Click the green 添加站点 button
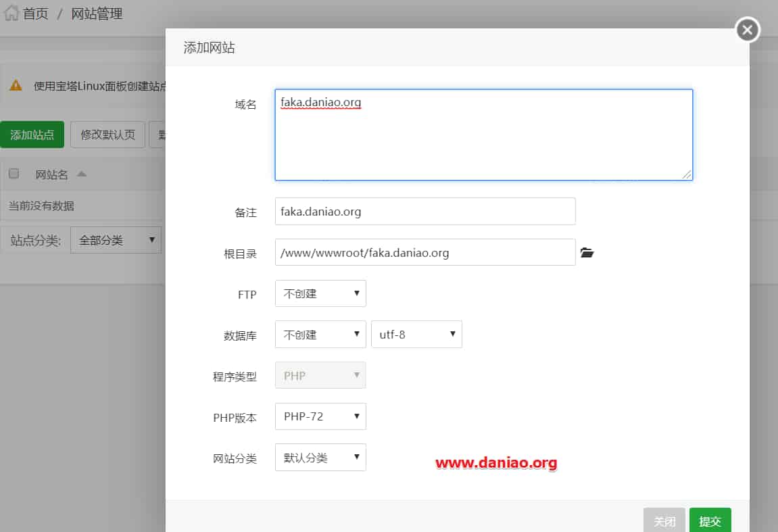 (x=32, y=135)
